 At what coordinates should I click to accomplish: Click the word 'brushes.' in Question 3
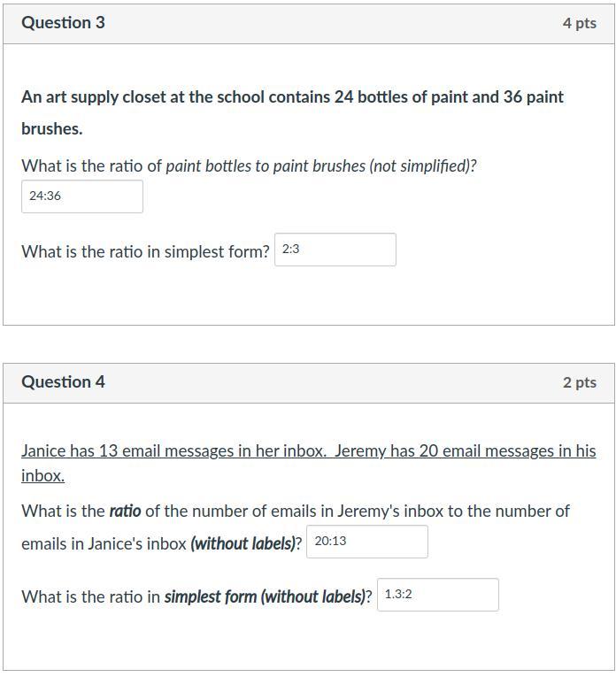click(x=51, y=129)
